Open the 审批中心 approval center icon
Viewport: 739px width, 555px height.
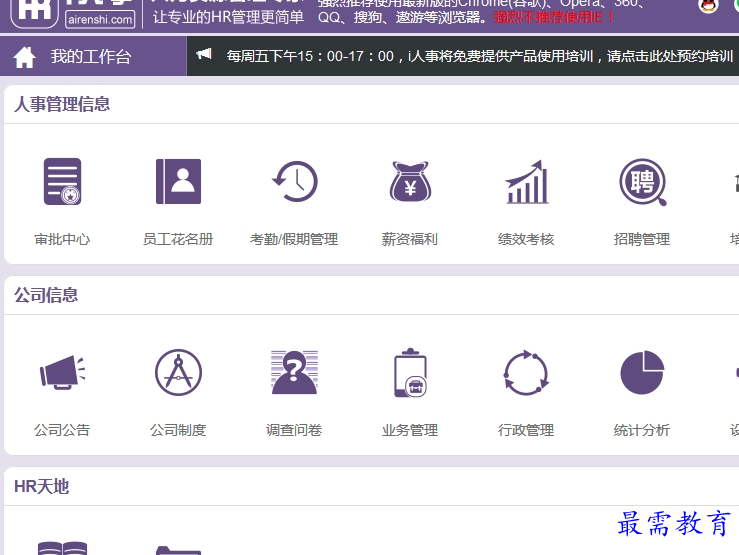point(62,181)
